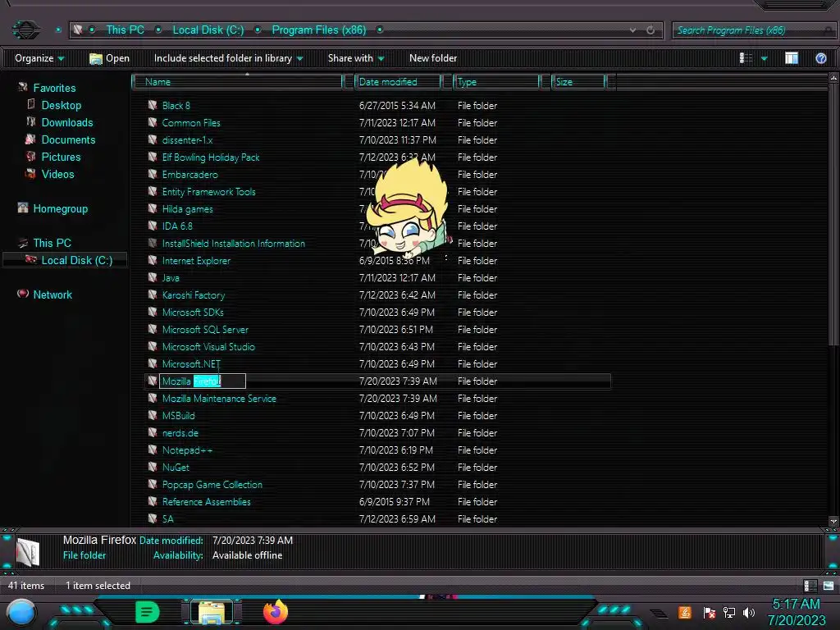The height and width of the screenshot is (630, 840).
Task: Click the Action Center flag tray icon
Action: (x=710, y=612)
